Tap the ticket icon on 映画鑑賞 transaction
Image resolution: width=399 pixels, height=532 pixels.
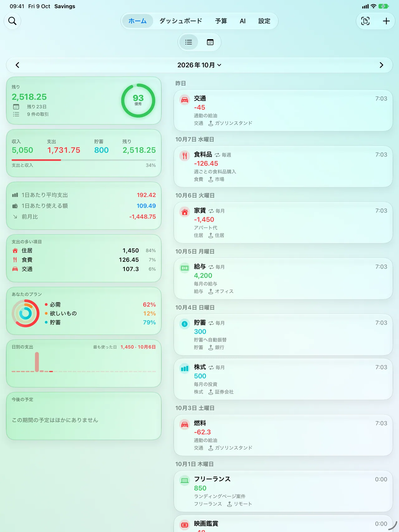coord(185,525)
